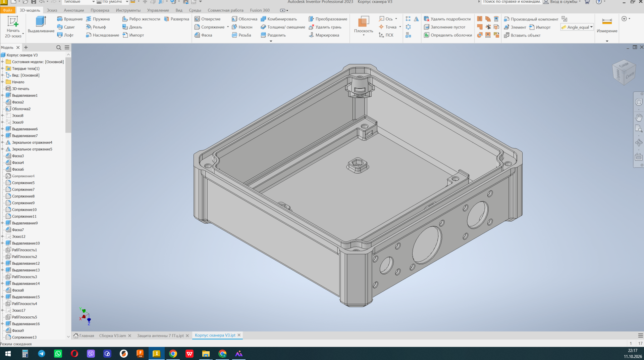Open the Комбинировать combine tool
The width and height of the screenshot is (644, 360).
tap(279, 19)
